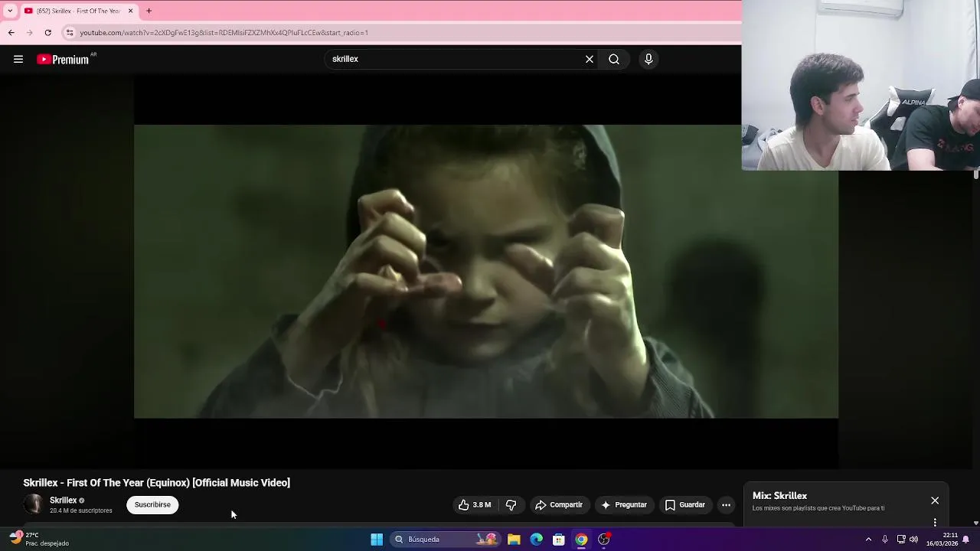
Task: Close the Skrillex YouTube tab
Action: point(130,11)
